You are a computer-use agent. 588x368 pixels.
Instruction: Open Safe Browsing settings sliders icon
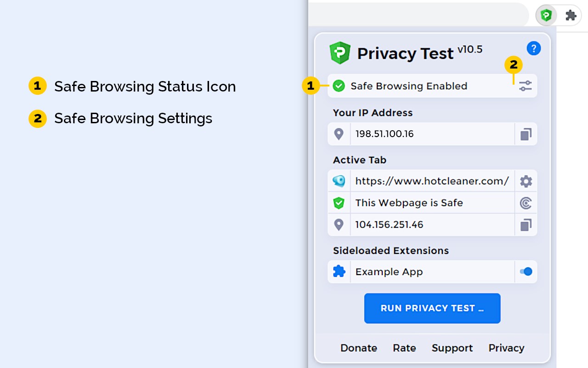click(526, 86)
